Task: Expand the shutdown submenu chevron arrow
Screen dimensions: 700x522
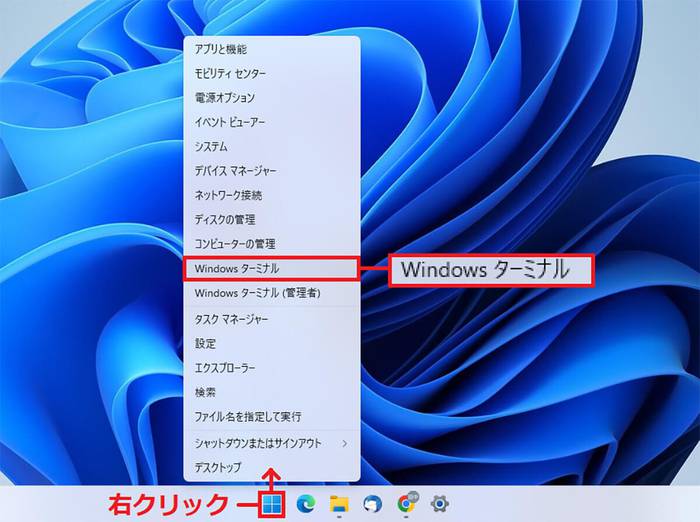Action: point(345,443)
